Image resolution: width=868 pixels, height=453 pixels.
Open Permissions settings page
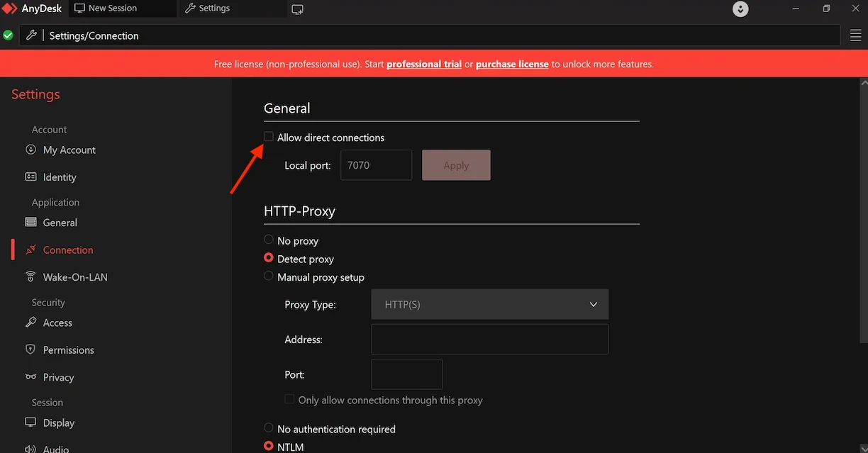pyautogui.click(x=68, y=349)
